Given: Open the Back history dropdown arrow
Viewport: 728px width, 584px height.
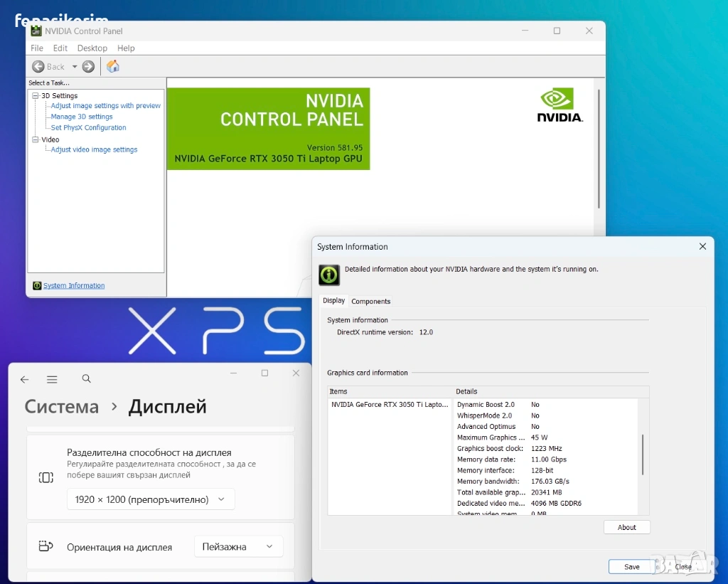Looking at the screenshot, I should tap(74, 67).
